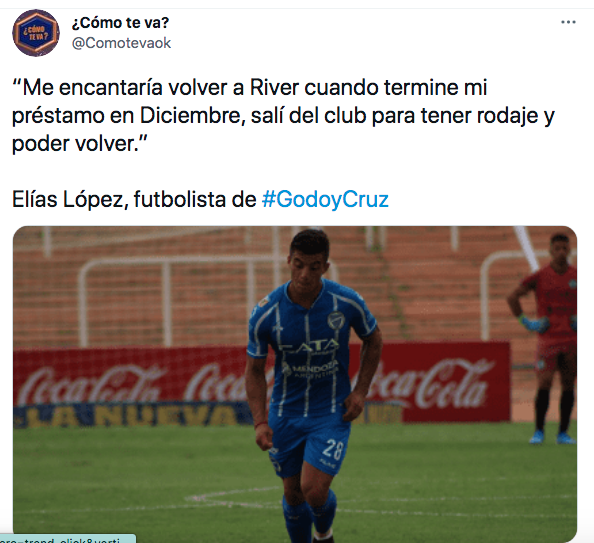Screen dimensions: 594x543
Task: Click the quoted tweet text about River
Action: pos(283,115)
